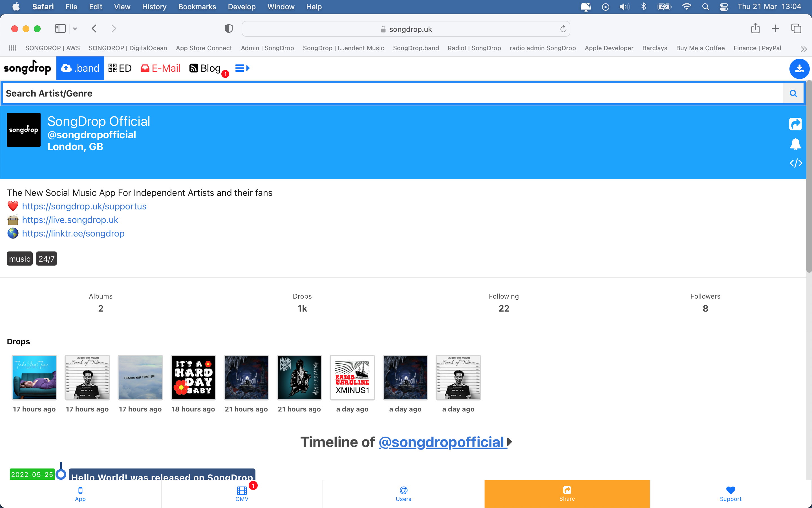The height and width of the screenshot is (508, 812).
Task: Open a new tab with plus
Action: point(775,29)
